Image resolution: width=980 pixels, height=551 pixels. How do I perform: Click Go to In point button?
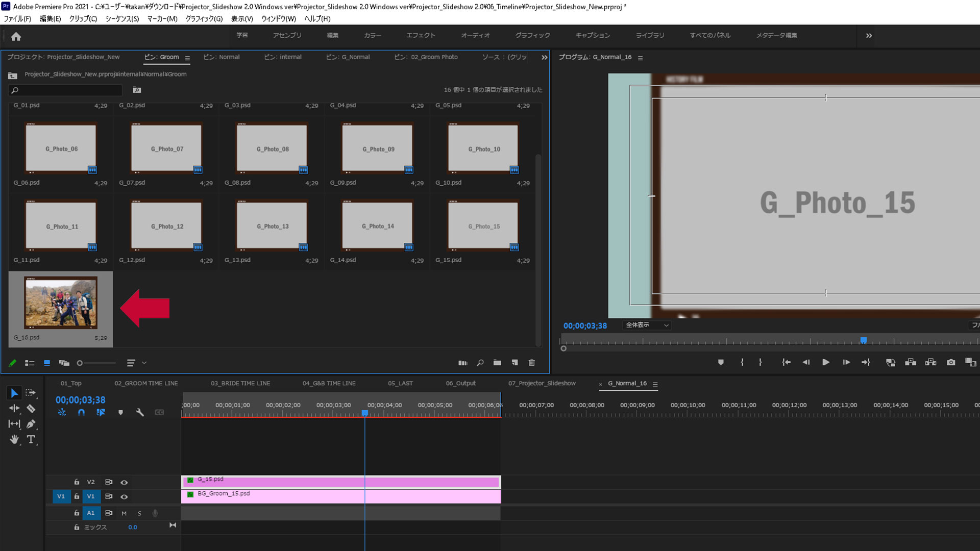[786, 362]
